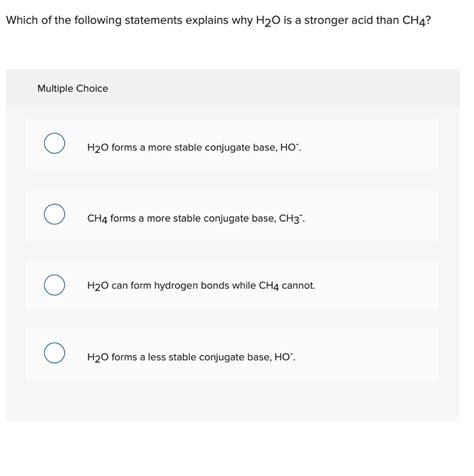This screenshot has height=476, width=474.
Task: Choose the radio for CH4 more stable conjugate base
Action: (54, 214)
